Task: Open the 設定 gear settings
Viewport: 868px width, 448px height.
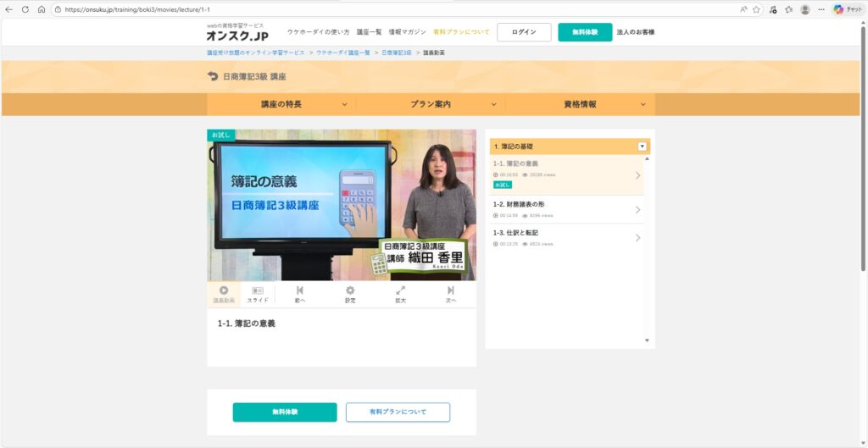Action: tap(350, 290)
